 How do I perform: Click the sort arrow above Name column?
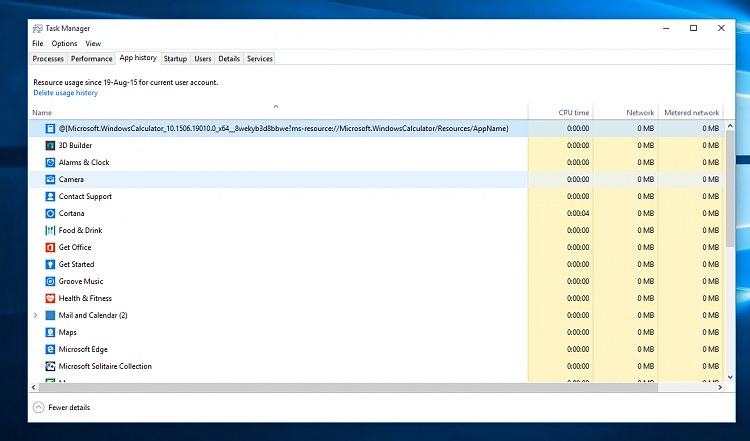276,107
